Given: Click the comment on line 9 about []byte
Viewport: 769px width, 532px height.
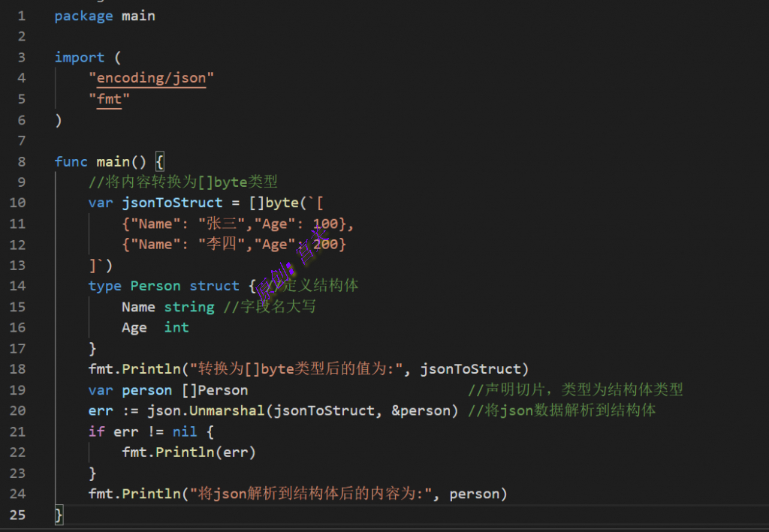Looking at the screenshot, I should click(x=182, y=182).
